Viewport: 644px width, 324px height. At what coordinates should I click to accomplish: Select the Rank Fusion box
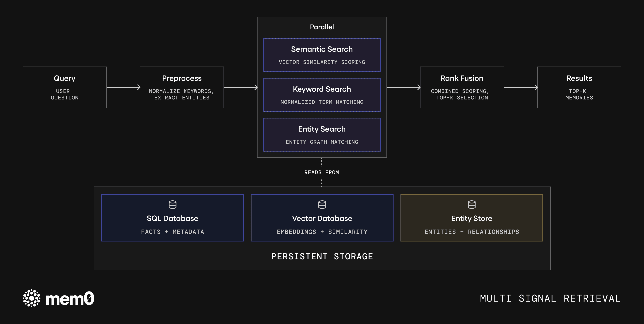click(462, 87)
